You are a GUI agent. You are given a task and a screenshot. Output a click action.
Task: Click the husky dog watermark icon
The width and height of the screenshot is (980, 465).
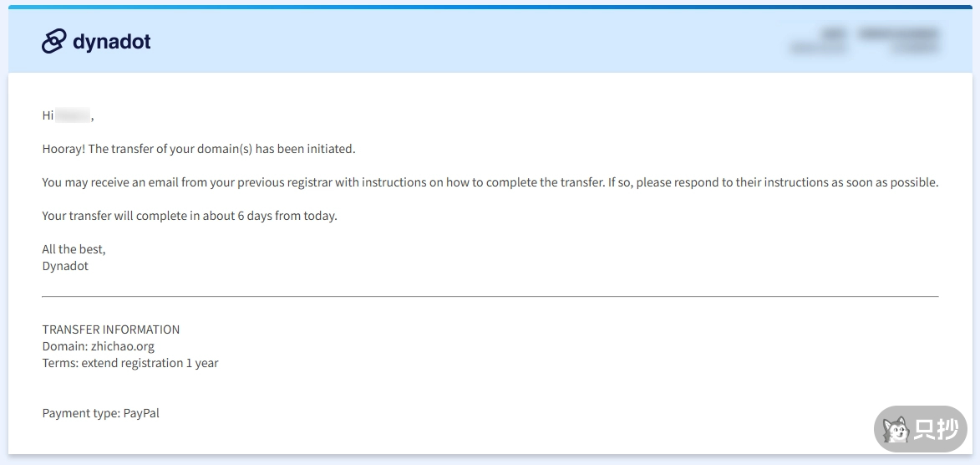pos(896,430)
